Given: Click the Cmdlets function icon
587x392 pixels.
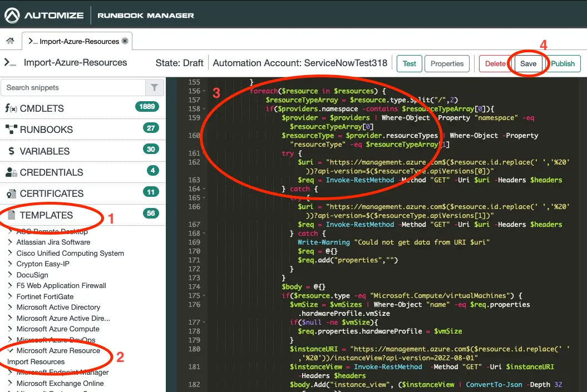Looking at the screenshot, I should click(11, 108).
